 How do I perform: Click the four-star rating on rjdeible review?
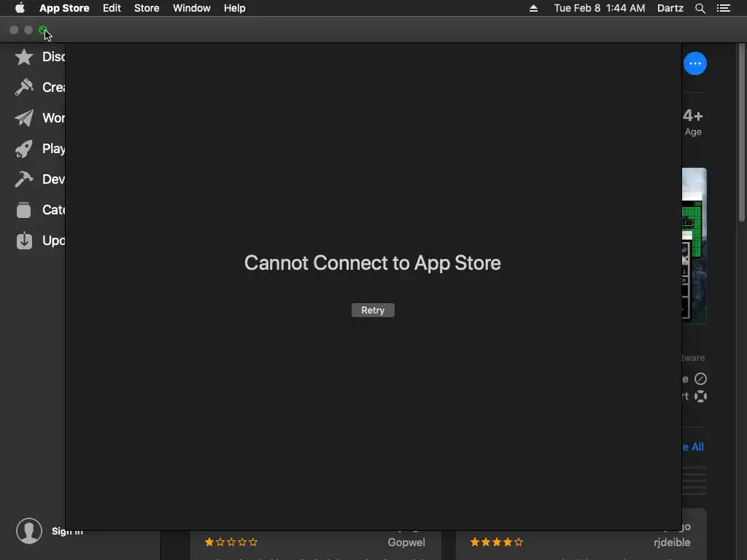coord(496,542)
